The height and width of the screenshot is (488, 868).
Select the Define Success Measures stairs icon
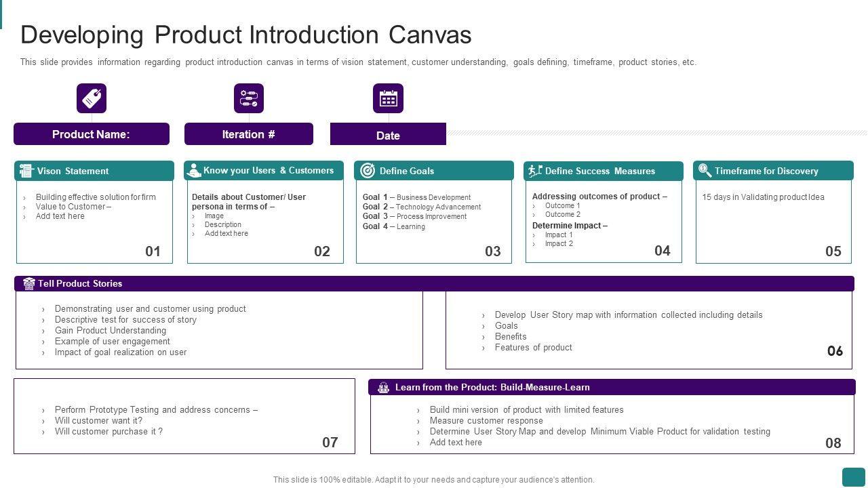[535, 171]
